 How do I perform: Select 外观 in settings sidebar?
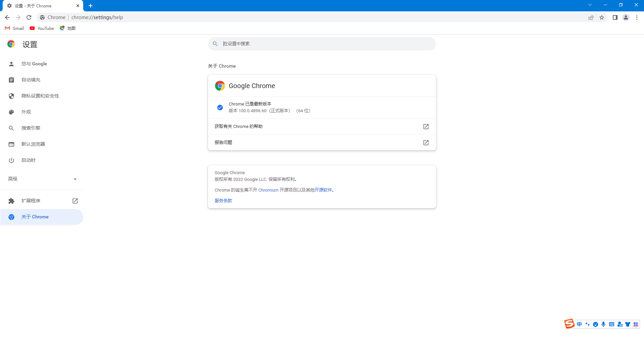coord(26,112)
